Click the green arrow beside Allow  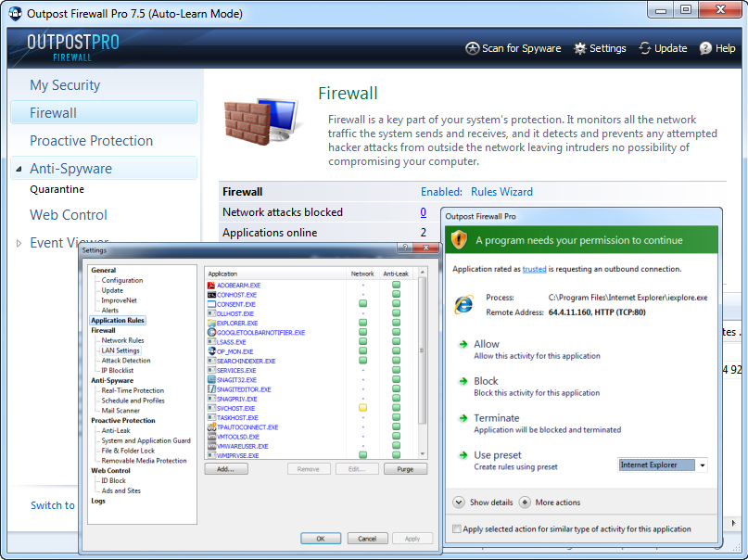click(x=463, y=344)
